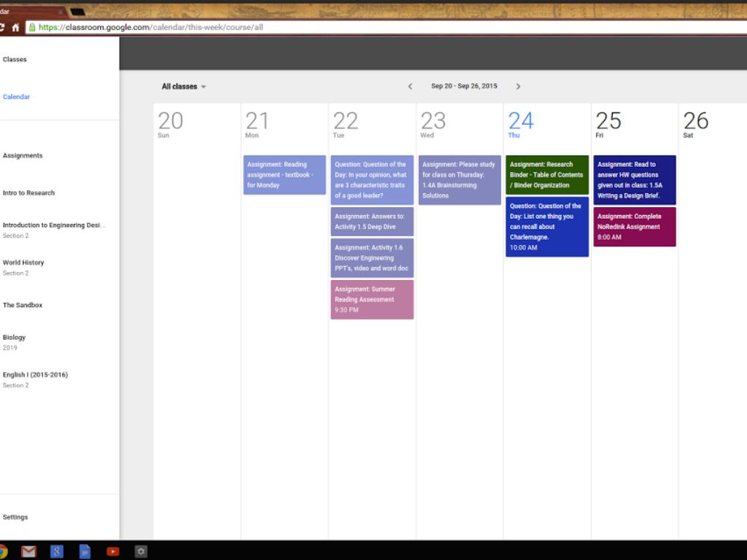Open Settings at bottom of sidebar
The height and width of the screenshot is (560, 747).
click(15, 517)
